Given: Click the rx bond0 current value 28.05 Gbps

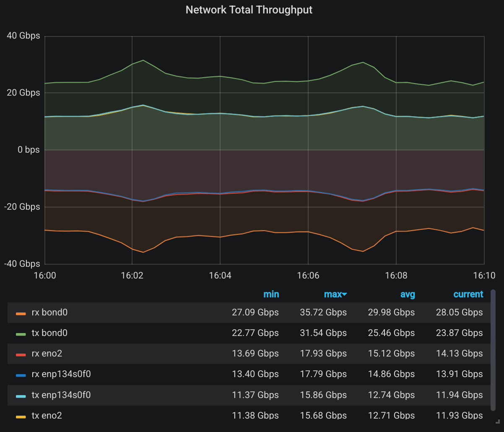Looking at the screenshot, I should pos(459,312).
